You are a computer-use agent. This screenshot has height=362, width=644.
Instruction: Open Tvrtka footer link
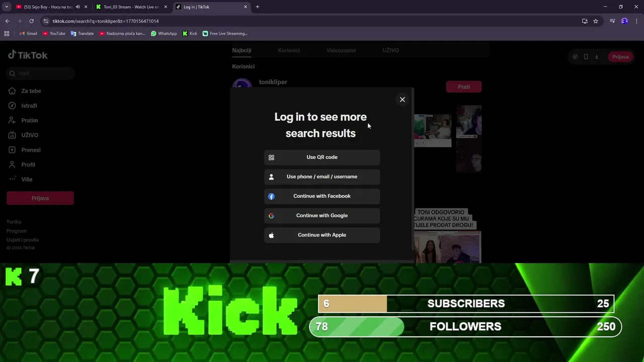tap(14, 222)
